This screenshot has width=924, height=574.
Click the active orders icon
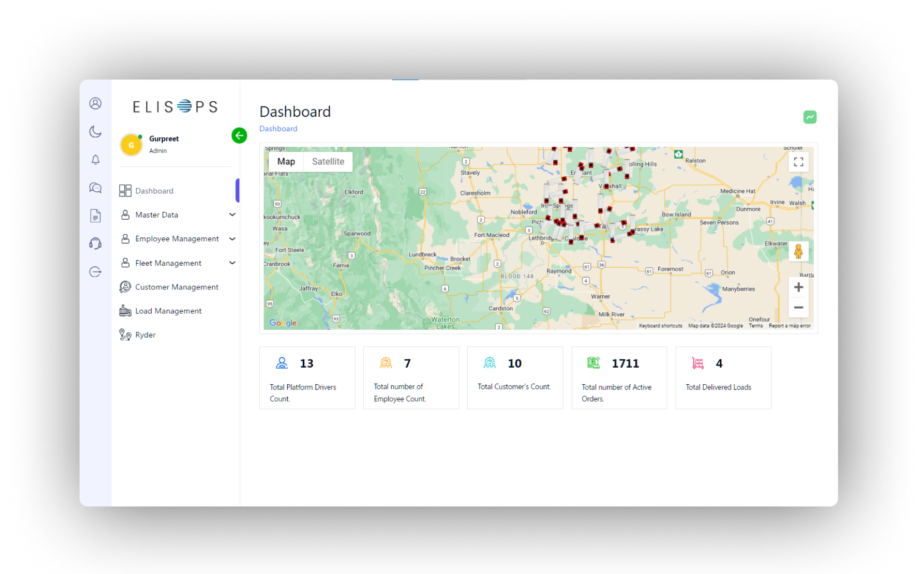pyautogui.click(x=594, y=363)
